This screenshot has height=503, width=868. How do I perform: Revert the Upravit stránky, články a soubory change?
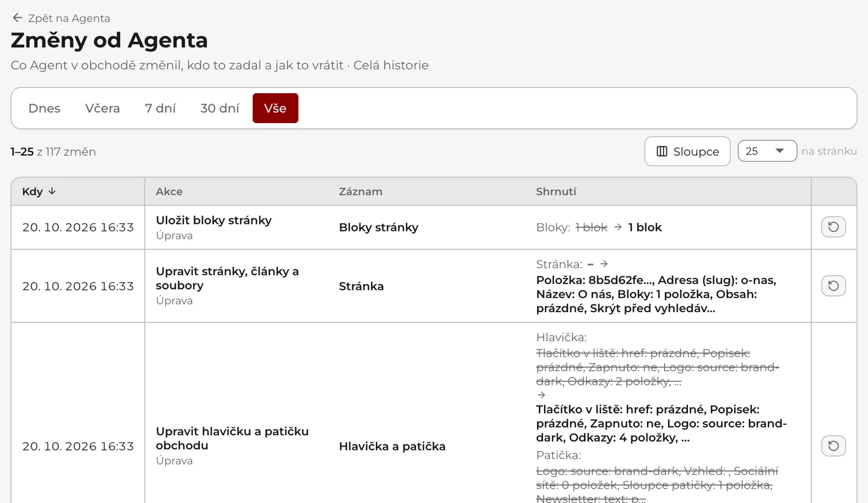click(x=833, y=286)
